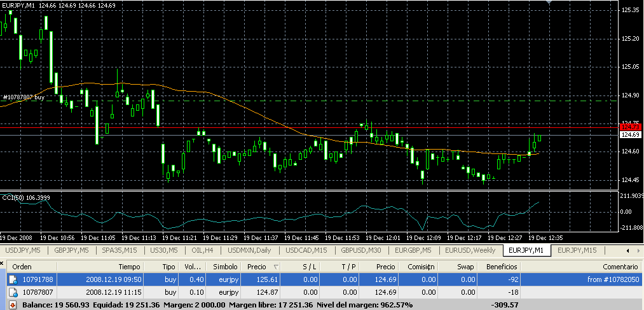Click the chart shift triangle marker at top
This screenshot has width=644, height=310.
(549, 2)
